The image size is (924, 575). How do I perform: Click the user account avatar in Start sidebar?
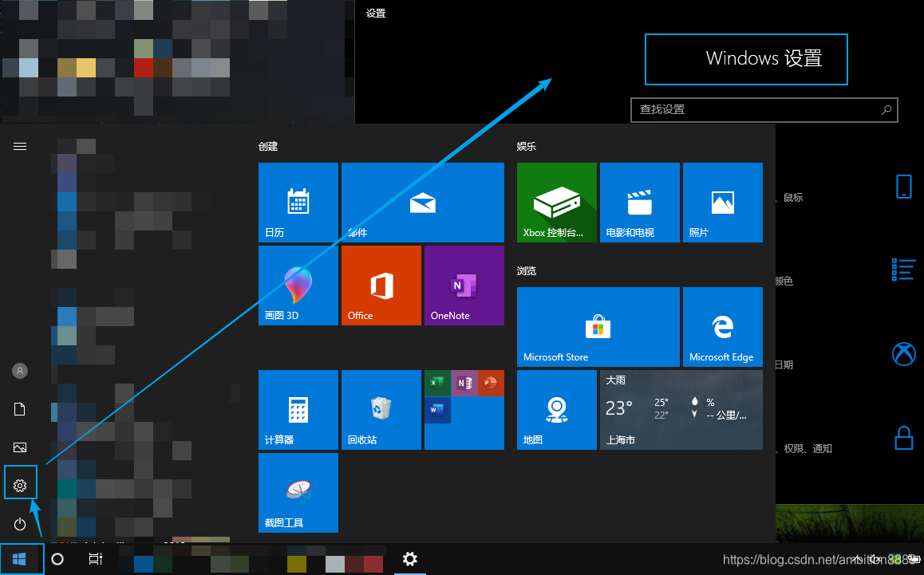(x=20, y=371)
